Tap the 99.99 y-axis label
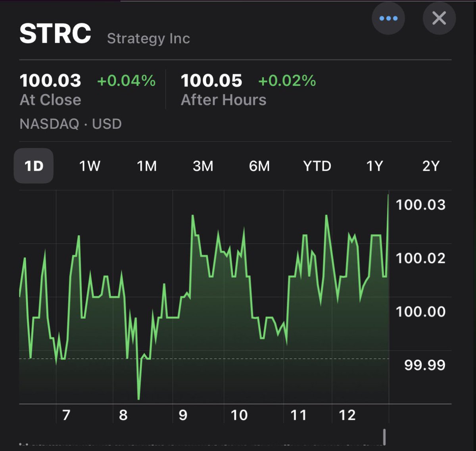Screen dimensions: 476x451 (x=425, y=365)
